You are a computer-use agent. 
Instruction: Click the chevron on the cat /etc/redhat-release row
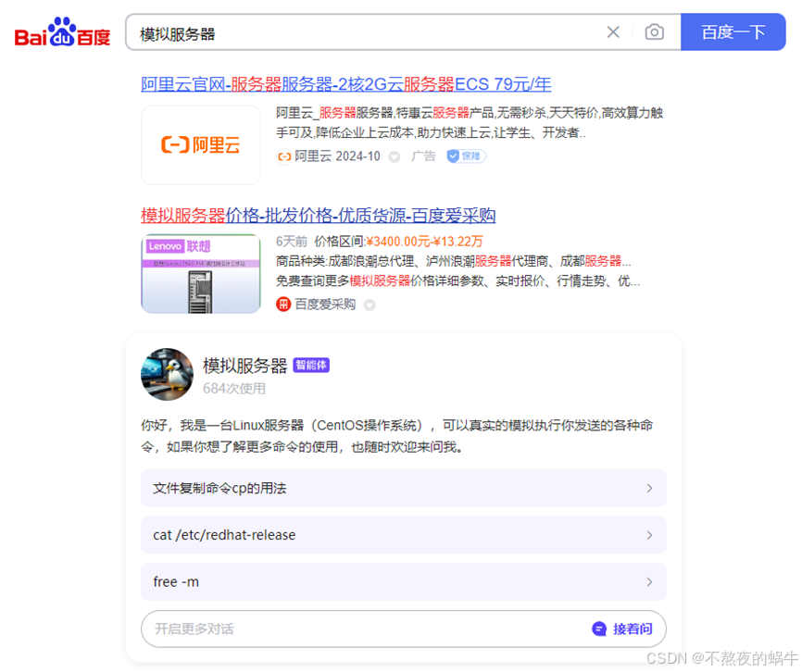[x=649, y=535]
